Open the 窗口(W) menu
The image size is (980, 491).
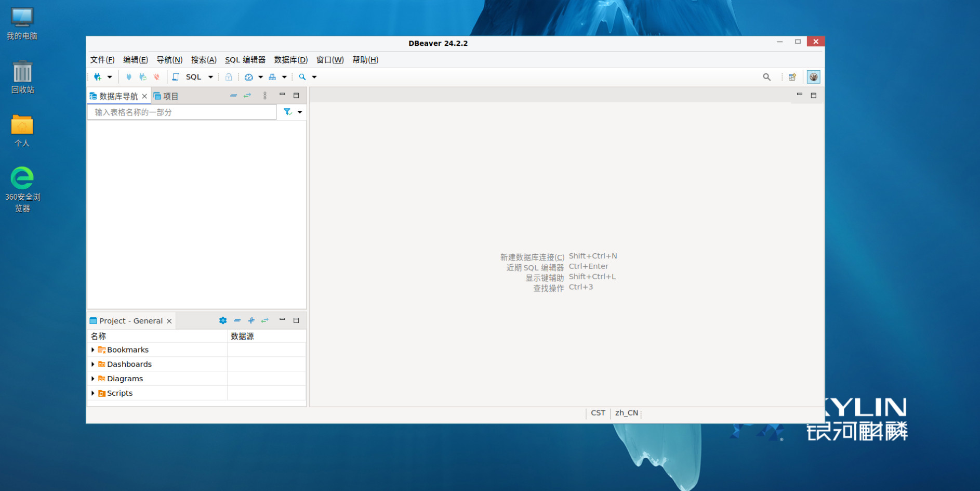click(330, 60)
